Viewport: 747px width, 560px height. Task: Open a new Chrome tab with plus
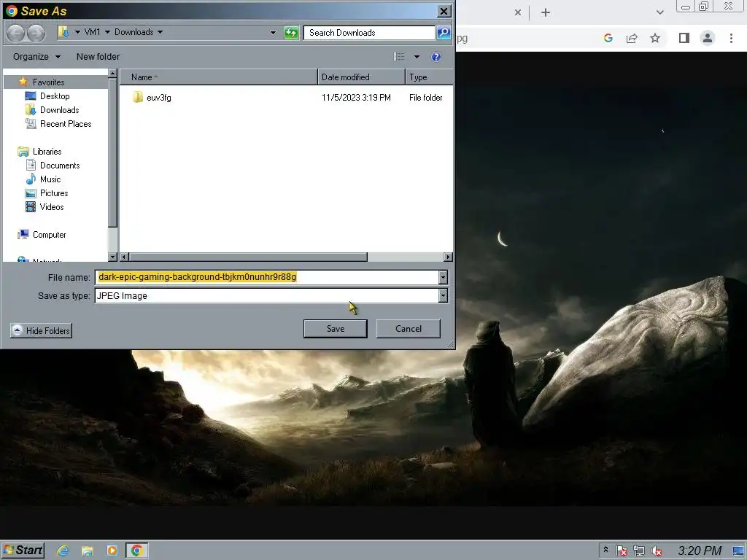click(546, 12)
